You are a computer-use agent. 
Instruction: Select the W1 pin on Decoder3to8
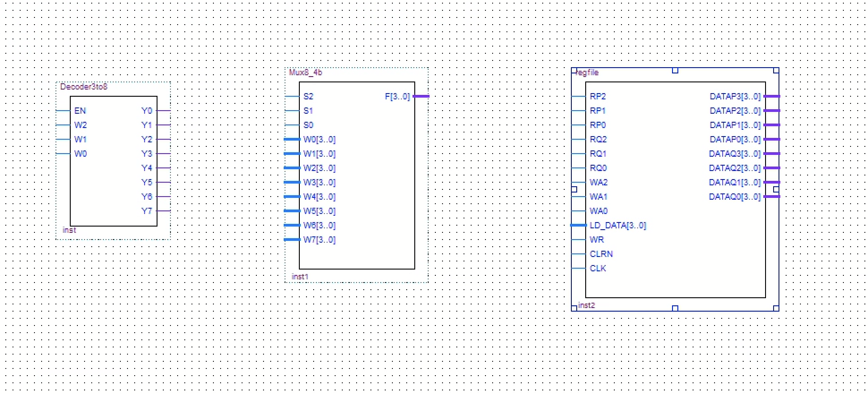pyautogui.click(x=81, y=139)
